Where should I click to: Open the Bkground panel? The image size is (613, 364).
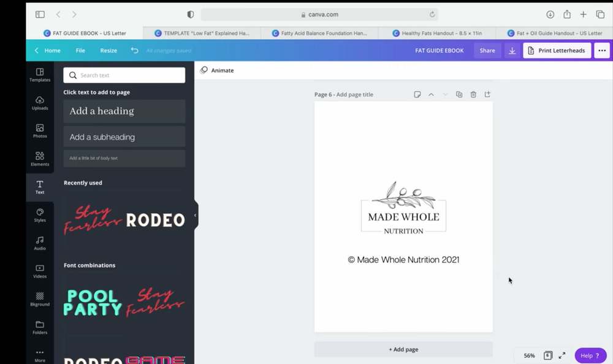click(39, 300)
